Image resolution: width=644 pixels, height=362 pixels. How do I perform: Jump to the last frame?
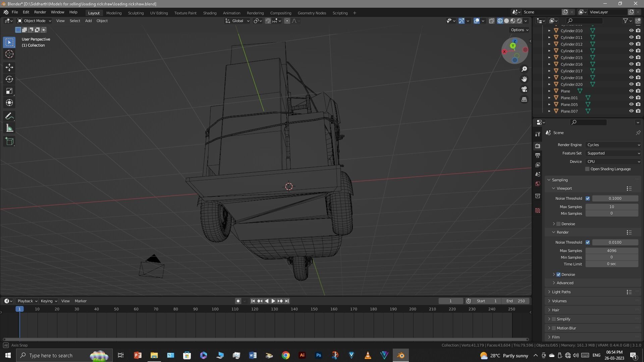(287, 301)
